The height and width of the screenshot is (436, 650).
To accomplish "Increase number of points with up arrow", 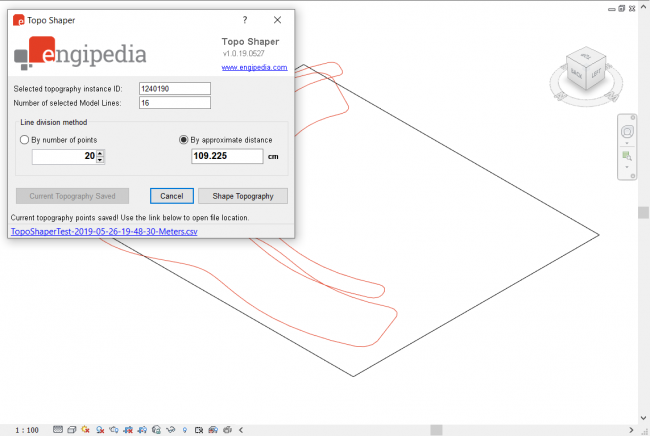I will tap(101, 153).
